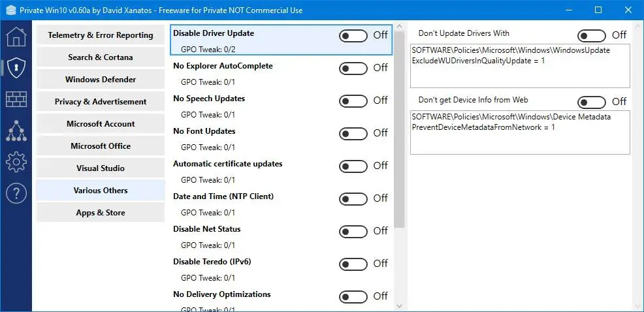644x312 pixels.
Task: Enable the No Speech Updates switch
Action: click(x=353, y=101)
